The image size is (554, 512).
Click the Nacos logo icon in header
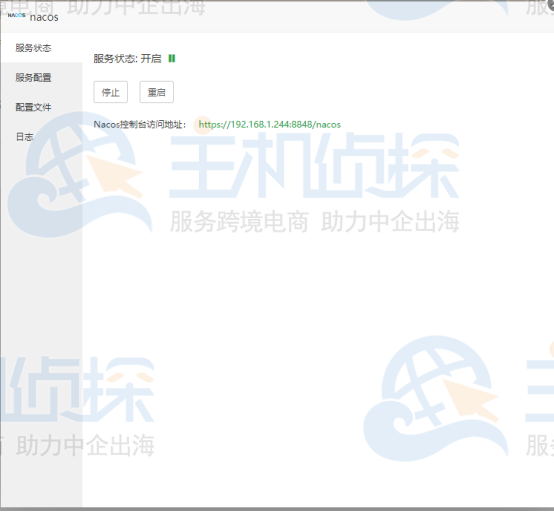[16, 15]
